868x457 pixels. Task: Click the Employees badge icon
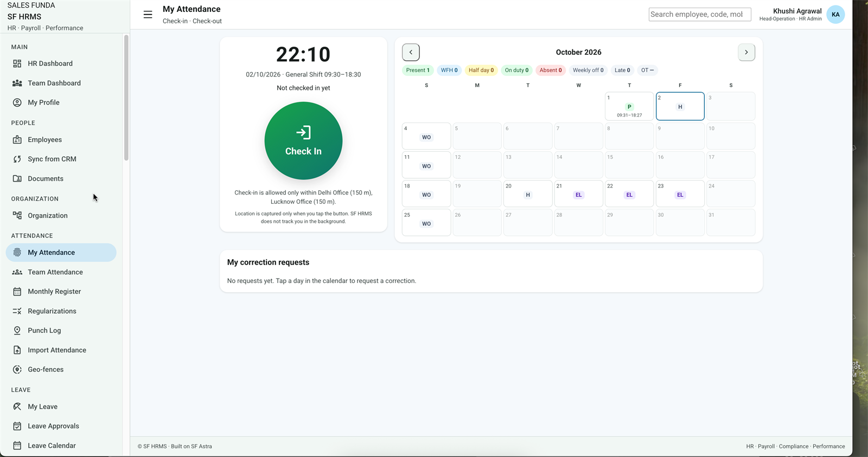pos(17,140)
